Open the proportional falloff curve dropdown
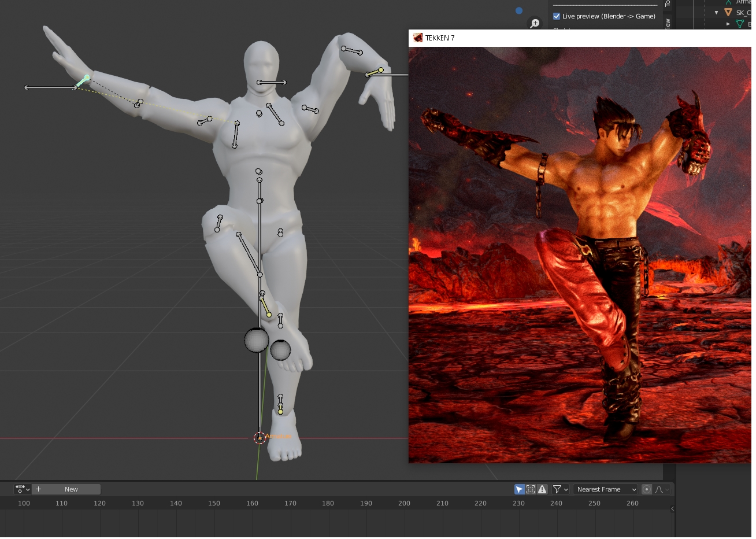The width and height of the screenshot is (756, 539). (x=662, y=489)
